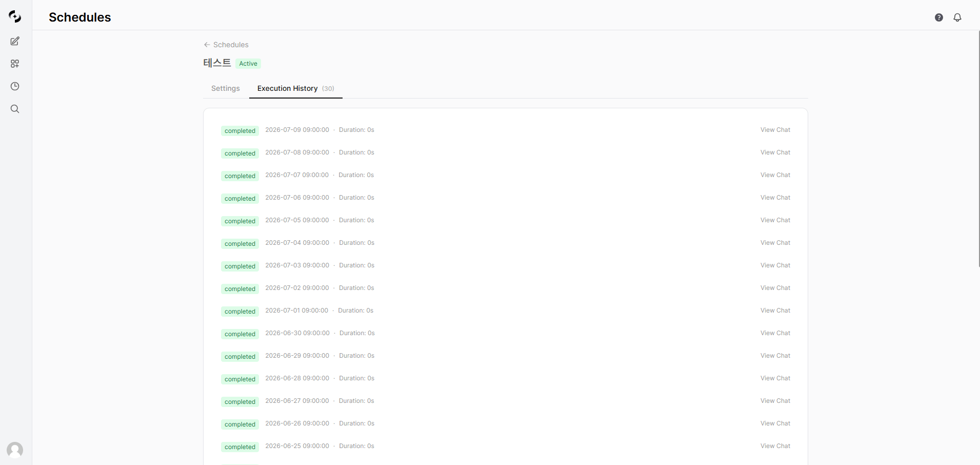View Chat for 2026-07-09 run
Screen dimensions: 980x465
[x=775, y=130]
